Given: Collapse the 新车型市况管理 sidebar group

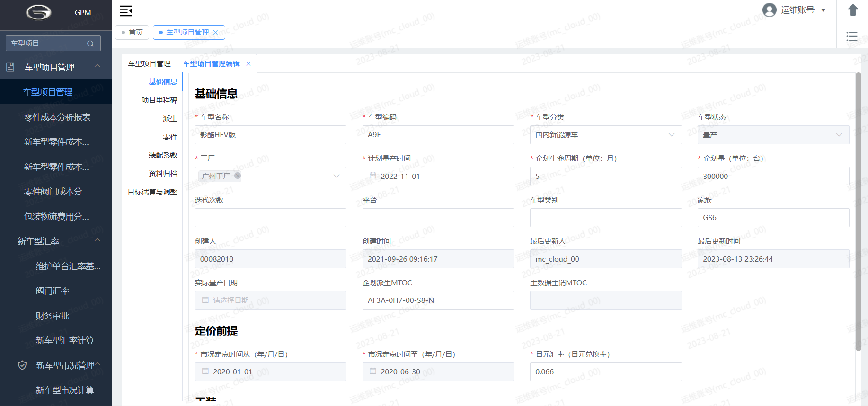Looking at the screenshot, I should tap(98, 364).
